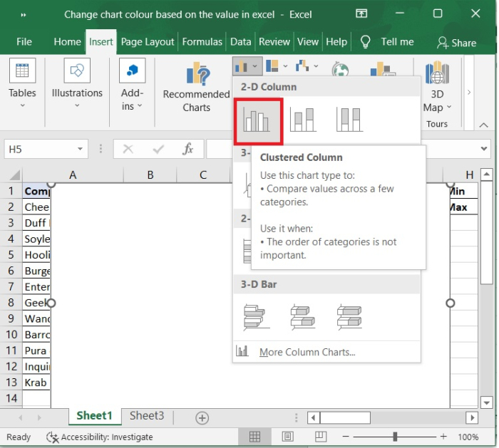
Task: Switch to Page Layout view
Action: click(x=287, y=437)
